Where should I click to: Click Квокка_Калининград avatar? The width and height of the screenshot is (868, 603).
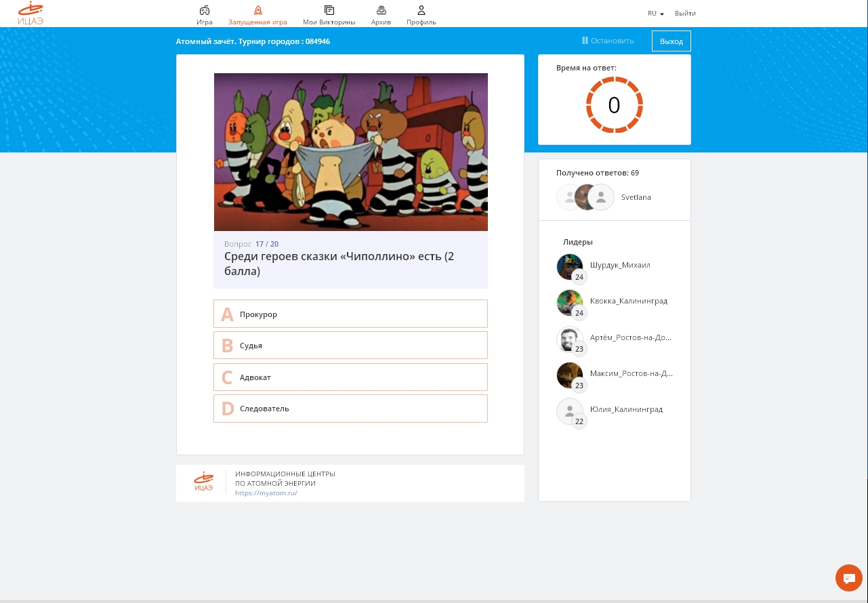(570, 303)
